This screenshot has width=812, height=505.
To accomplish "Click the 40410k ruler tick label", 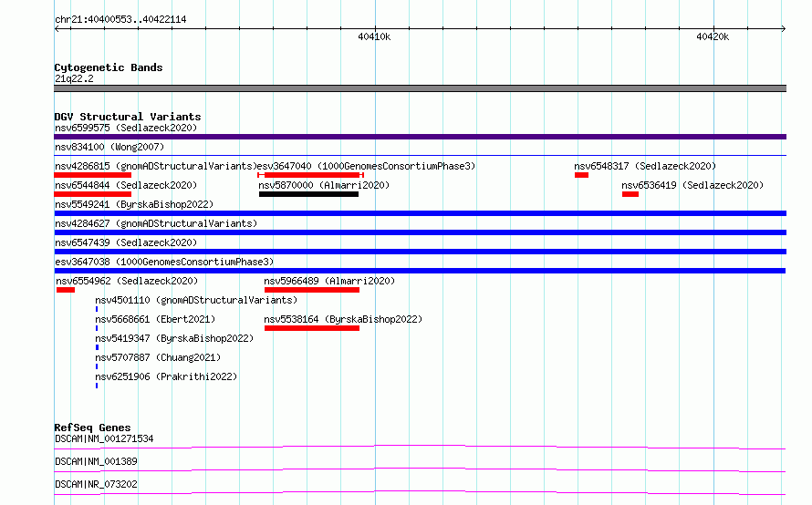I will [374, 36].
